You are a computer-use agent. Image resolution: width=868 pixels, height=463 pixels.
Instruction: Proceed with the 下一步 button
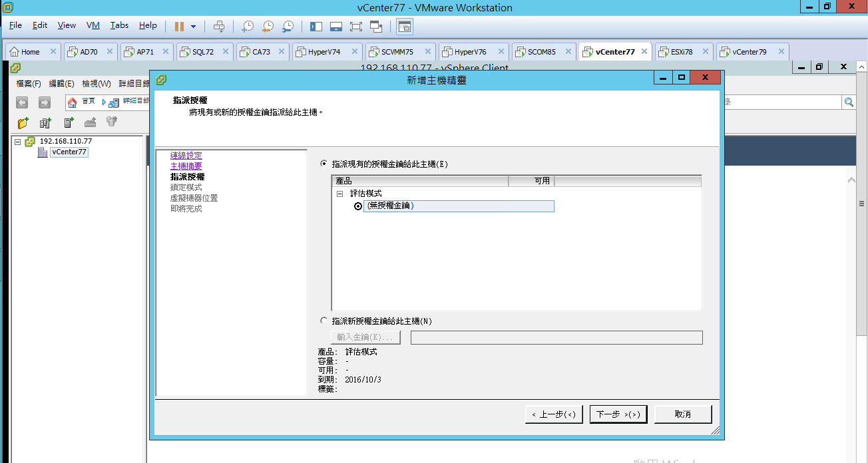pos(618,414)
